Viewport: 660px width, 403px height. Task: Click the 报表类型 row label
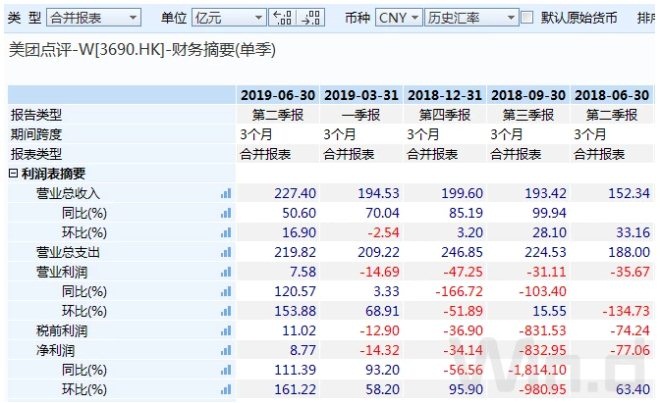(x=36, y=154)
